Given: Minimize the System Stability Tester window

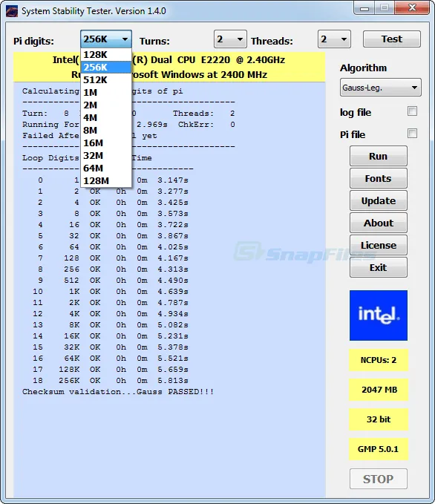Looking at the screenshot, I should pos(364,7).
